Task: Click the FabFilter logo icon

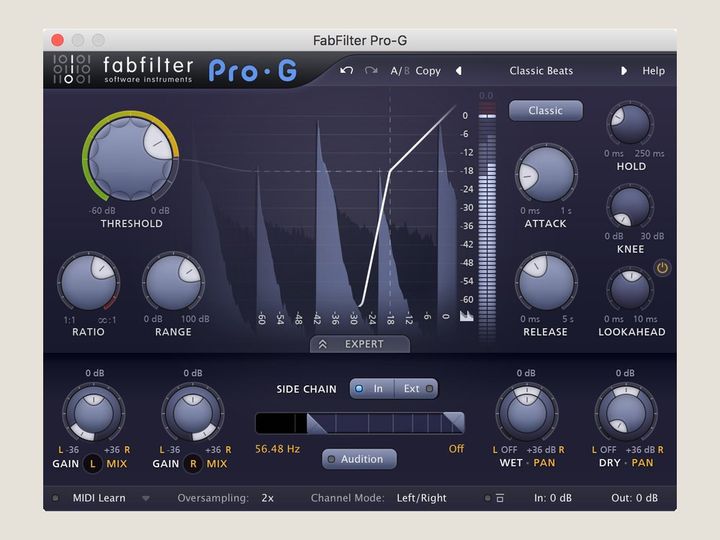Action: 71,69
